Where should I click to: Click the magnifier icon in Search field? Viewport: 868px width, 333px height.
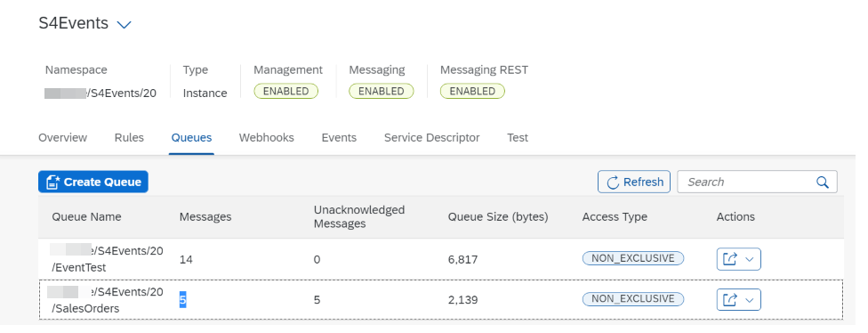click(x=823, y=182)
